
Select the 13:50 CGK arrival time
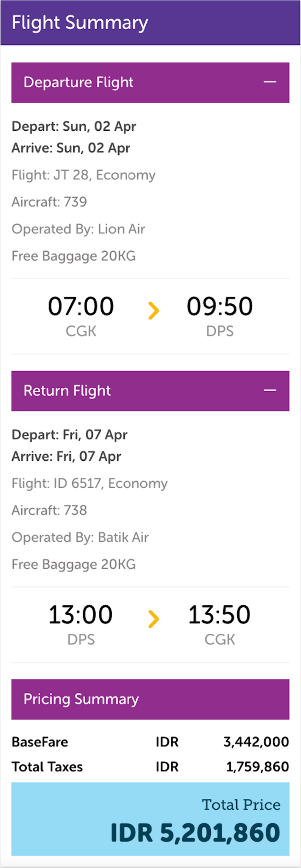(220, 624)
